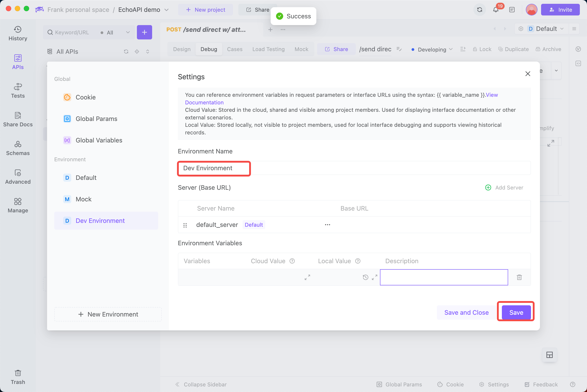Screen dimensions: 587x392
Task: Refresh the All APIs list
Action: pos(126,52)
